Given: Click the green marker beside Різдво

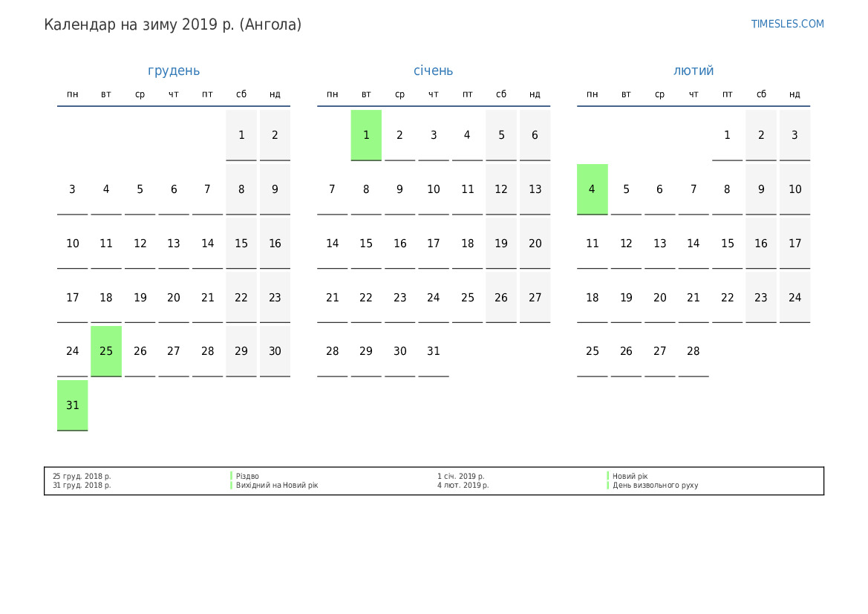Looking at the screenshot, I should (x=232, y=476).
